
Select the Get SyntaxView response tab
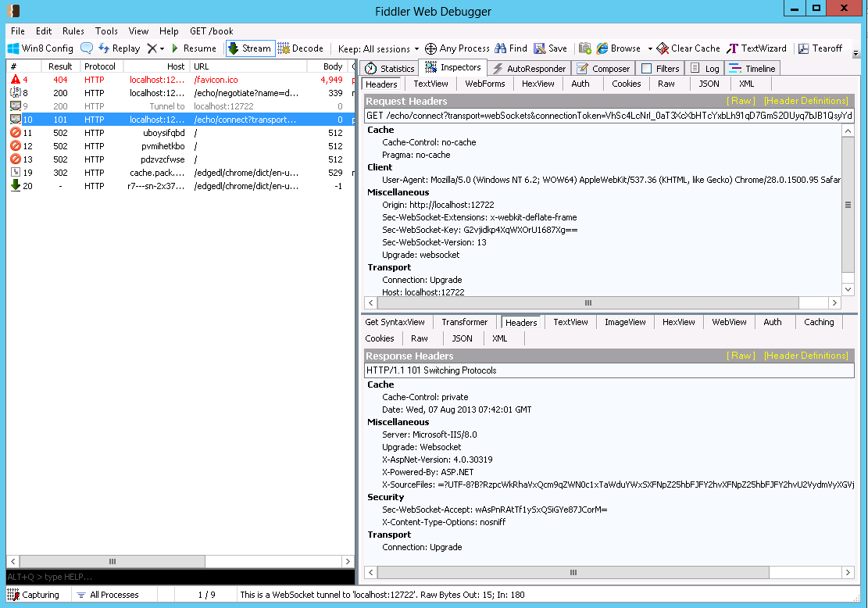click(395, 322)
